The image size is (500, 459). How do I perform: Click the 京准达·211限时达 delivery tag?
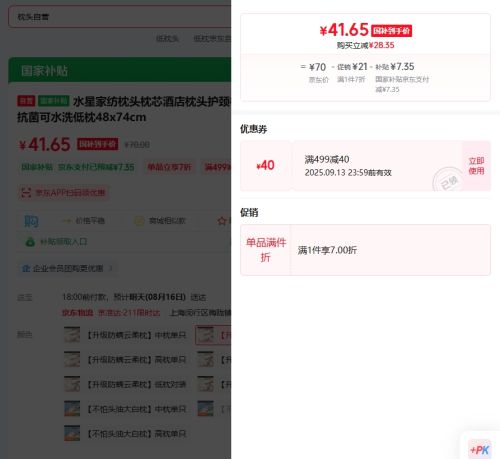[x=129, y=313]
